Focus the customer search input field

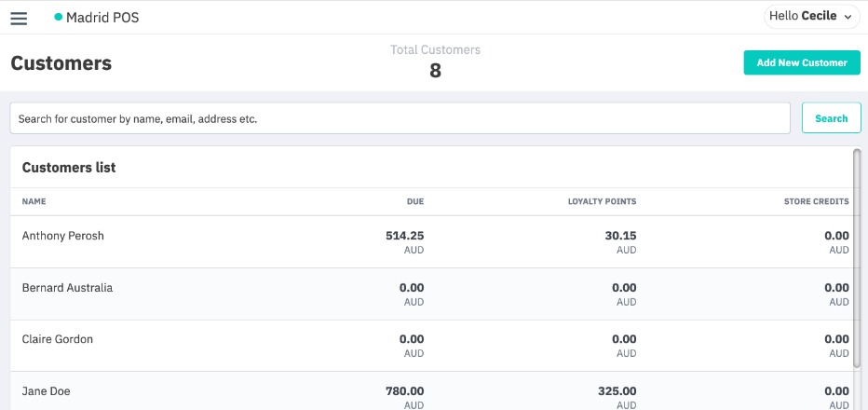click(x=400, y=118)
